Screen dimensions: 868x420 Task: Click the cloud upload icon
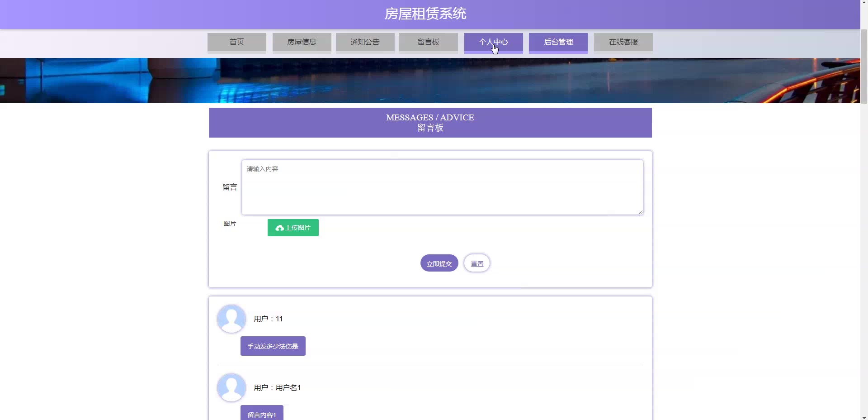(280, 228)
